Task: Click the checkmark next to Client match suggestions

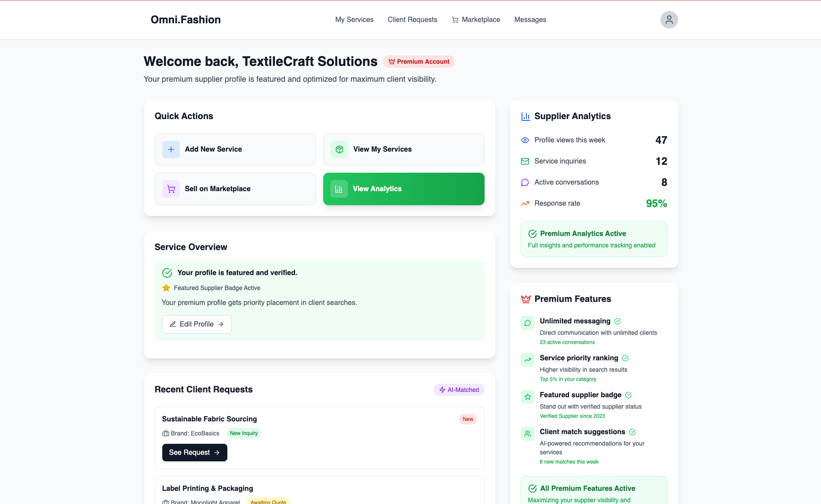Action: (x=632, y=432)
